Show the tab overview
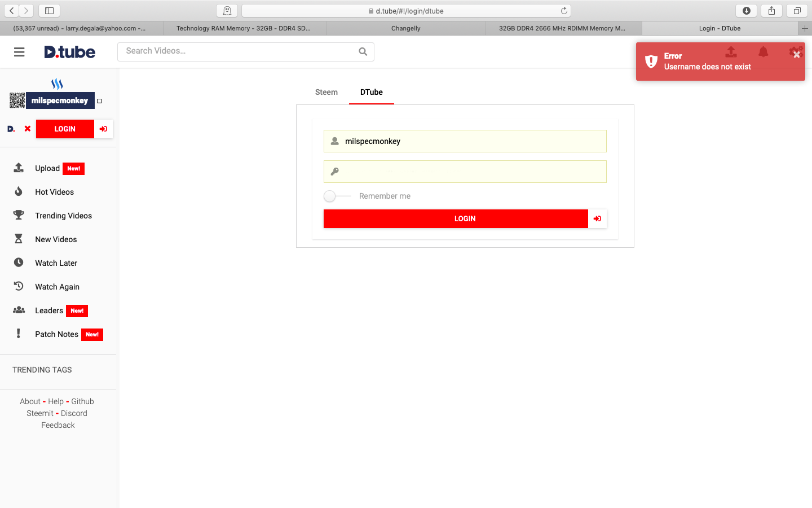 [x=797, y=11]
